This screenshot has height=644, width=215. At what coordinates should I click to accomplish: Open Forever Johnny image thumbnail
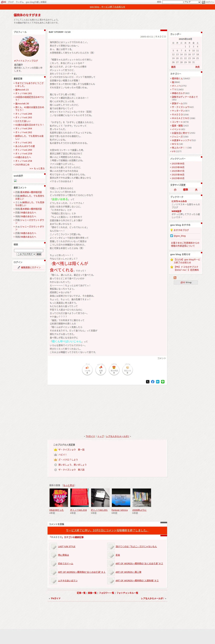[121, 498]
